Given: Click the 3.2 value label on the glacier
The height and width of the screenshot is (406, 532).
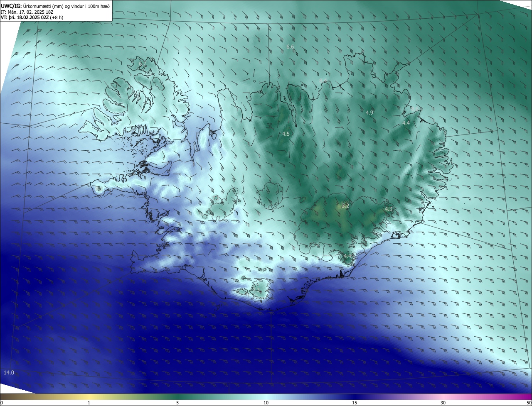Looking at the screenshot, I should pyautogui.click(x=345, y=206).
